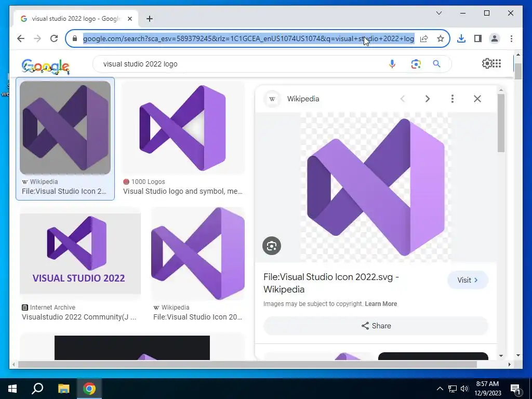532x399 pixels.
Task: Show hidden system tray icons
Action: [x=440, y=389]
